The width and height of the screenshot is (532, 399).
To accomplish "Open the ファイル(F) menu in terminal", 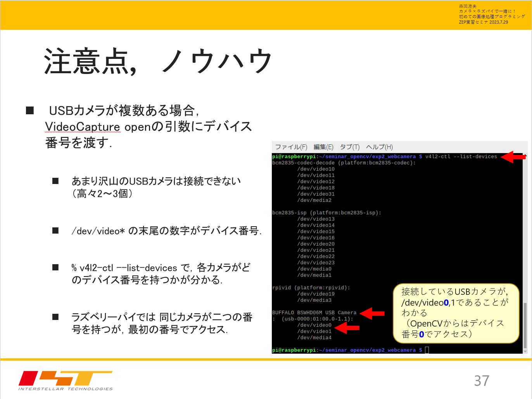I will 291,147.
